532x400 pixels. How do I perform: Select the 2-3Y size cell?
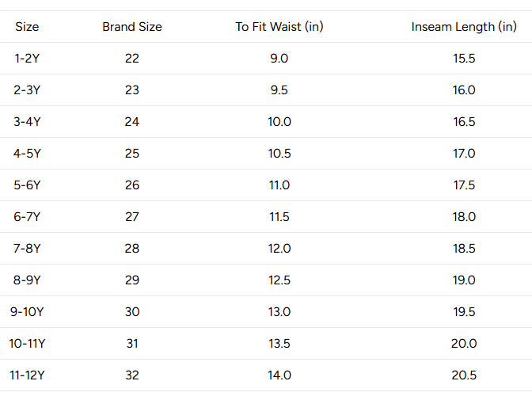click(27, 90)
